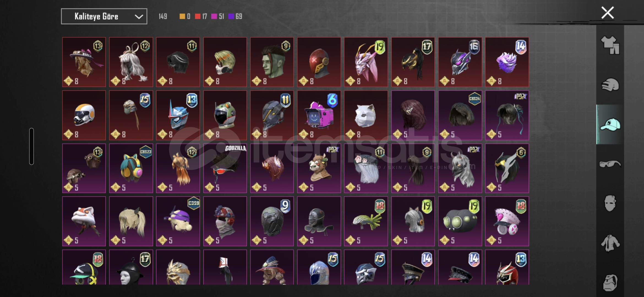Viewport: 644px width, 297px height.
Task: Click the vertical scrollbar handle
Action: point(32,146)
